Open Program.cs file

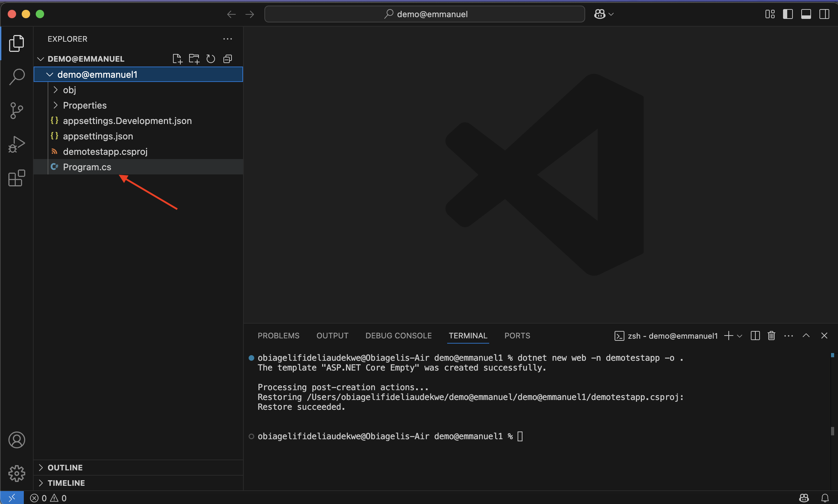[138, 167]
